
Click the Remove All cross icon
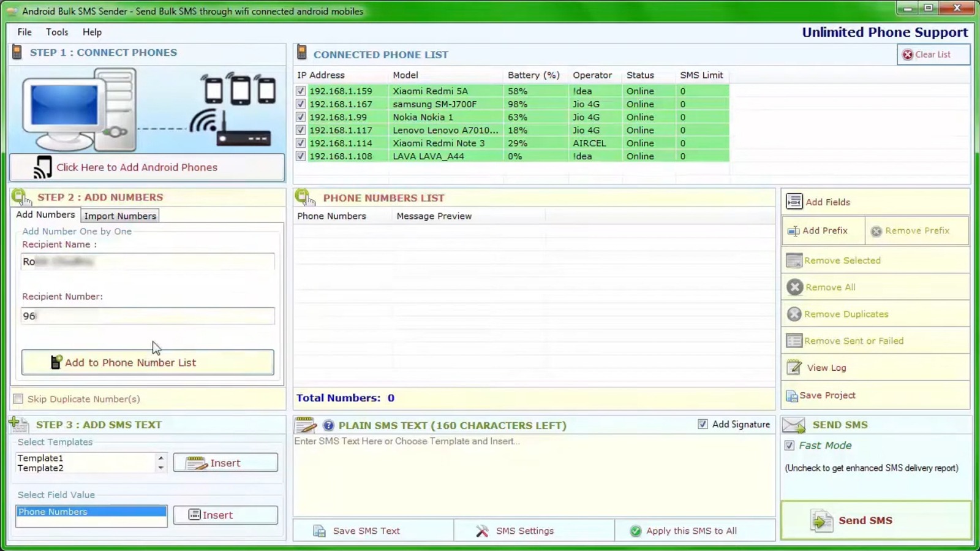click(x=794, y=287)
